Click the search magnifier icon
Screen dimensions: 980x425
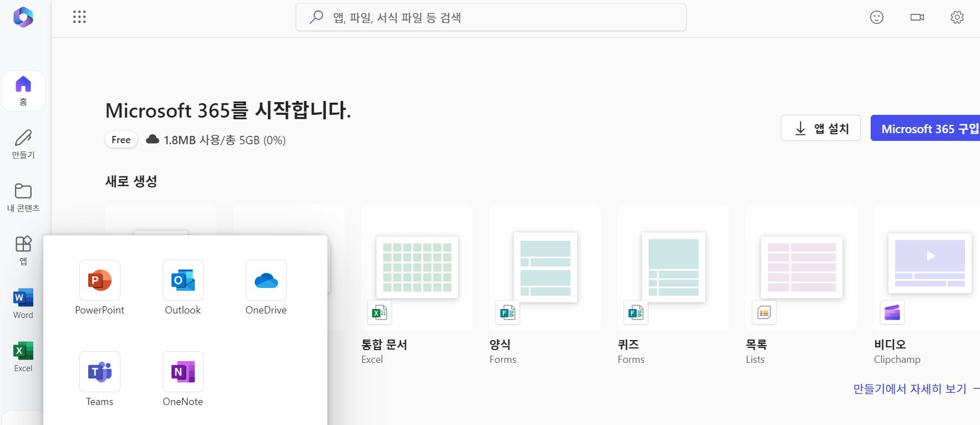[x=316, y=17]
